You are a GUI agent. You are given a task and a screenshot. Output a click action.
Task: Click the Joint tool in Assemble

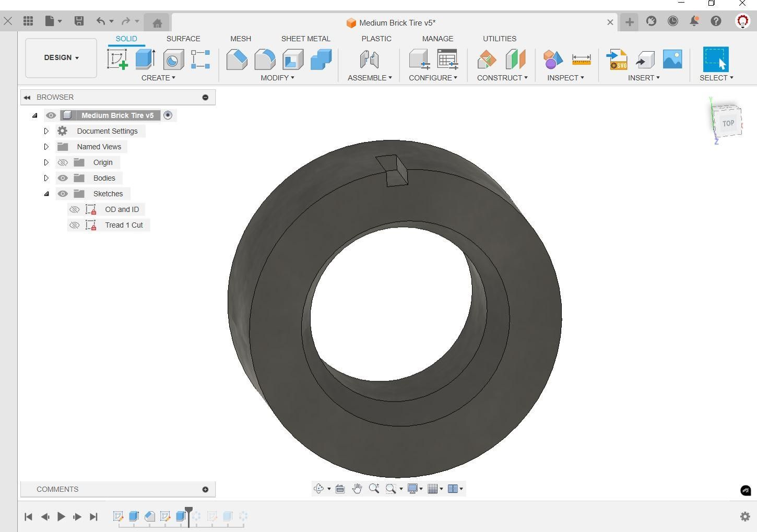pos(369,59)
